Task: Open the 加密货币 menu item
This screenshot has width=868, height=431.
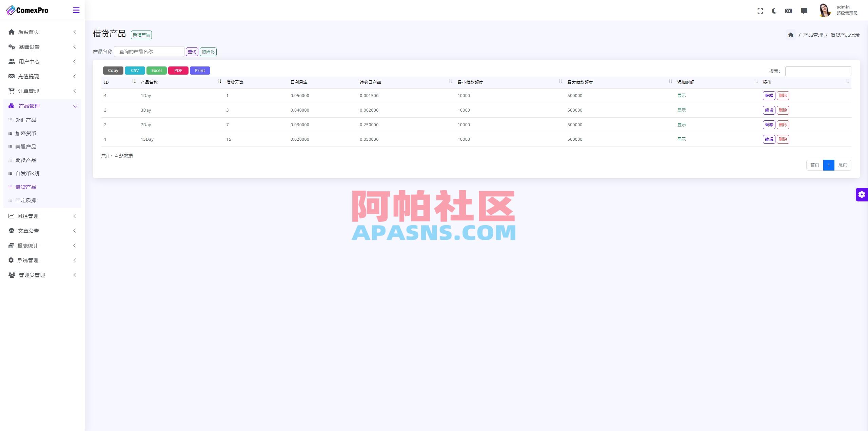Action: pyautogui.click(x=25, y=133)
